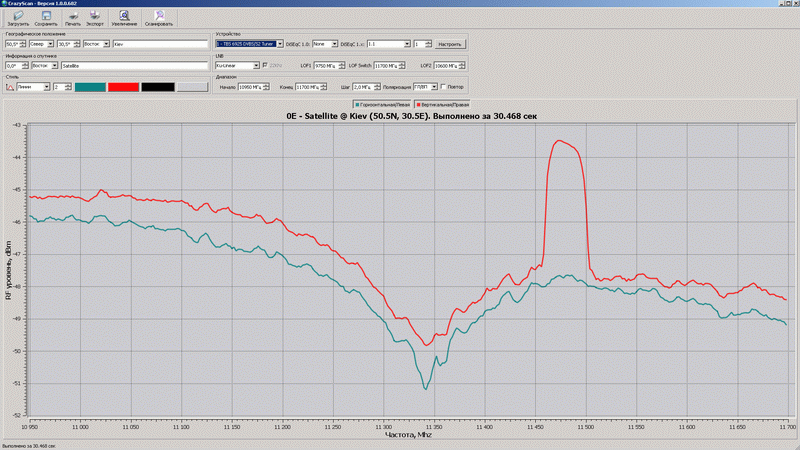Adjust the Начало 10950 МГц stepper
This screenshot has height=450, width=800.
pyautogui.click(x=266, y=87)
